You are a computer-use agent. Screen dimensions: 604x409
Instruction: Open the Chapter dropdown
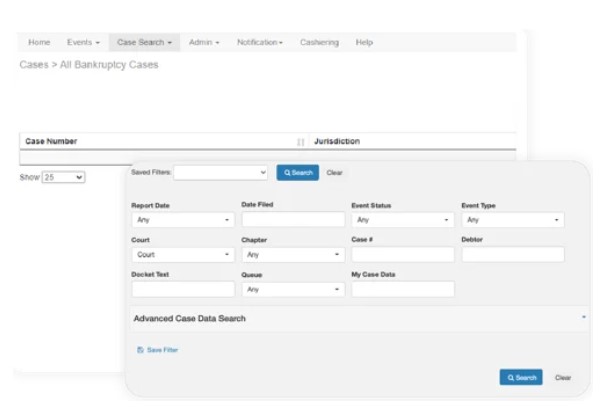point(292,255)
